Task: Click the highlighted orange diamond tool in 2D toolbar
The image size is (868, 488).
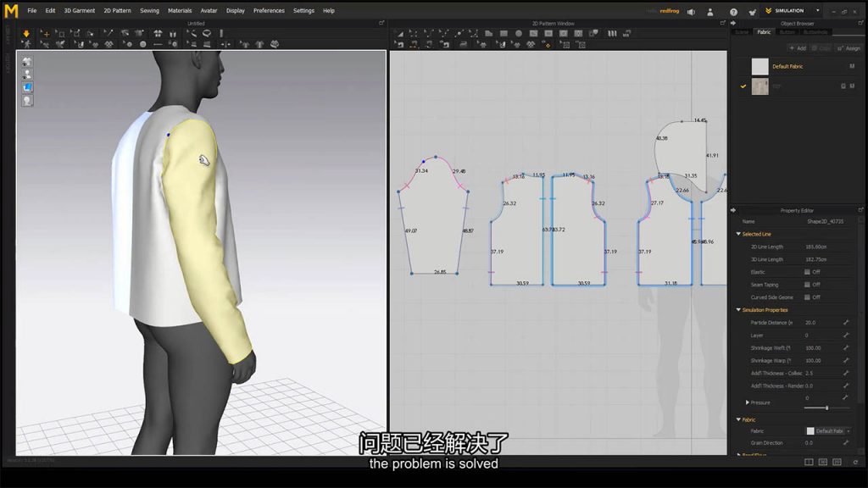Action: click(x=547, y=44)
